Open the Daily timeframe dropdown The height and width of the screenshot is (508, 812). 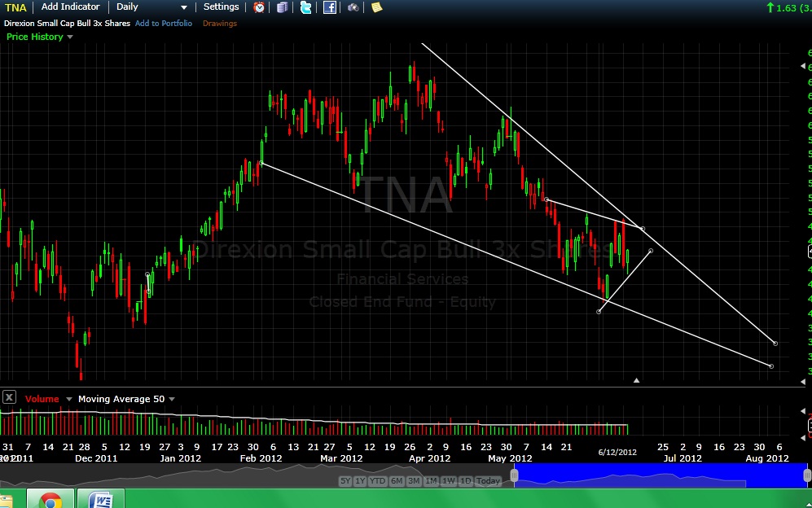(x=151, y=7)
